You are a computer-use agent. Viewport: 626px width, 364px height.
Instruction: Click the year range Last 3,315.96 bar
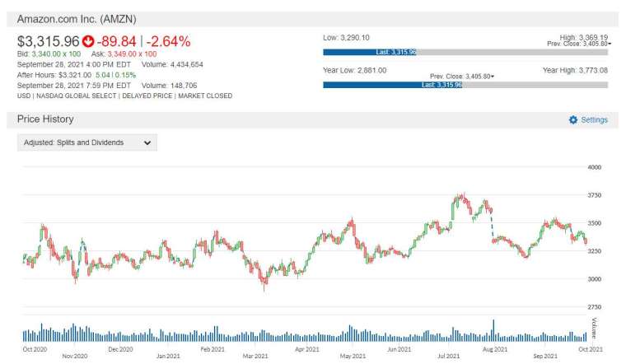[392, 85]
